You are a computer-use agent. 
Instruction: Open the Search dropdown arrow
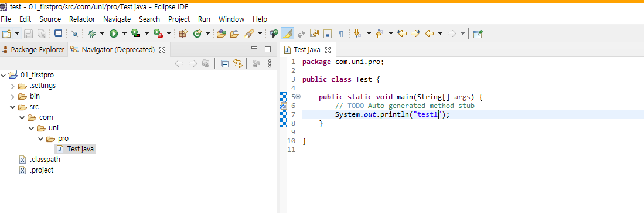point(260,33)
